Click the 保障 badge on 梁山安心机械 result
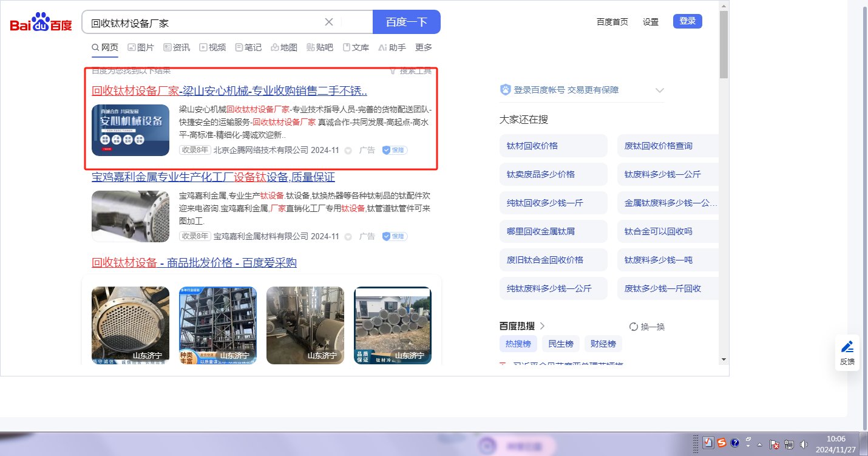The image size is (868, 456). (395, 150)
